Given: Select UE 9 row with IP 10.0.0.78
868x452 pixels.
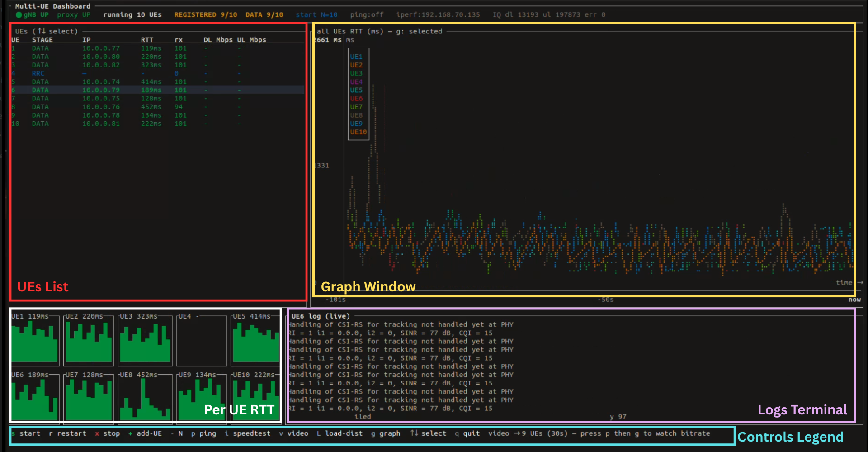Looking at the screenshot, I should [158, 115].
